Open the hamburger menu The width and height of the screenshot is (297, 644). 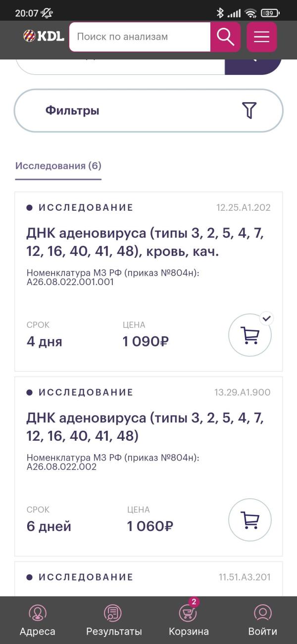[262, 37]
